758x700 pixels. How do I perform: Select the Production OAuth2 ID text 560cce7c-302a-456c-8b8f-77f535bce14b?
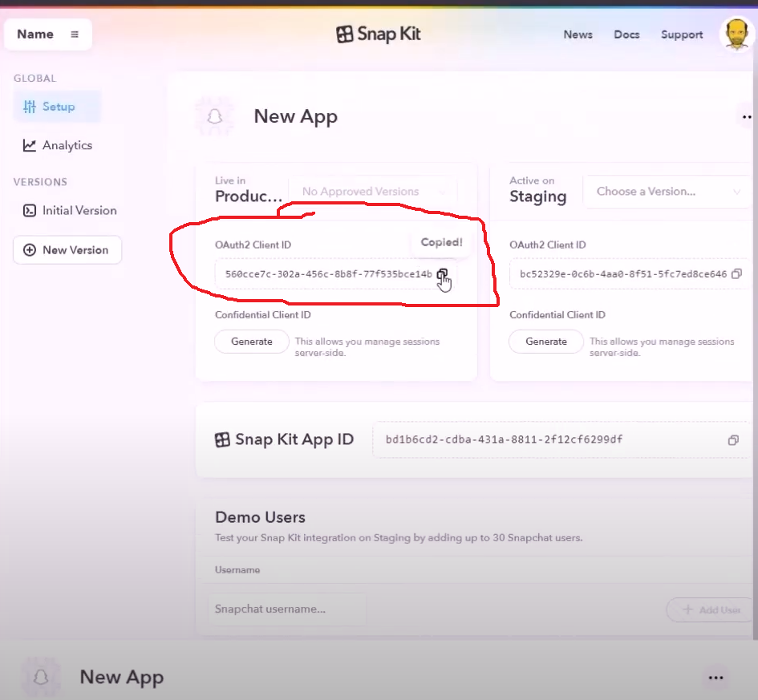[329, 274]
